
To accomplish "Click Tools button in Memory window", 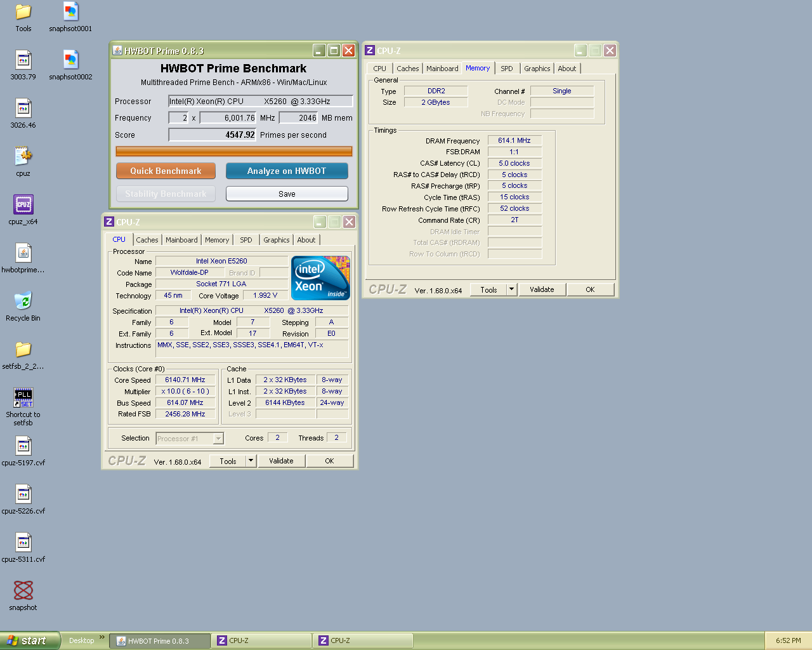I will (489, 289).
